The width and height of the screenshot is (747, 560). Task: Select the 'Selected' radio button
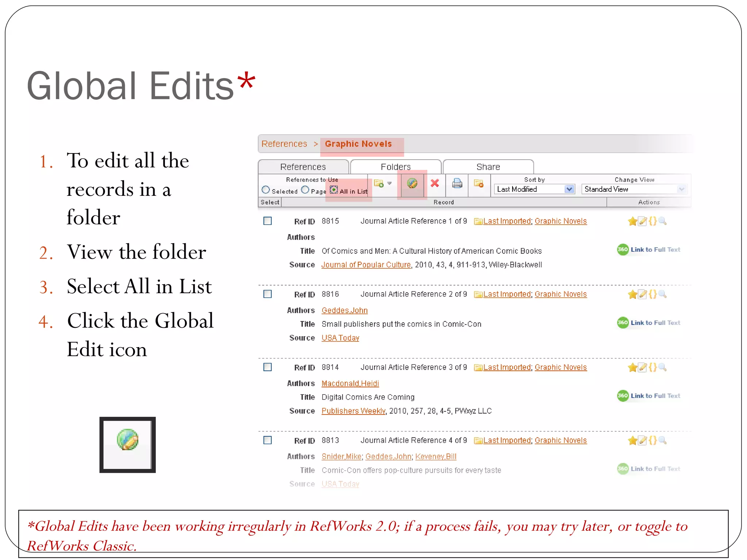tap(266, 190)
